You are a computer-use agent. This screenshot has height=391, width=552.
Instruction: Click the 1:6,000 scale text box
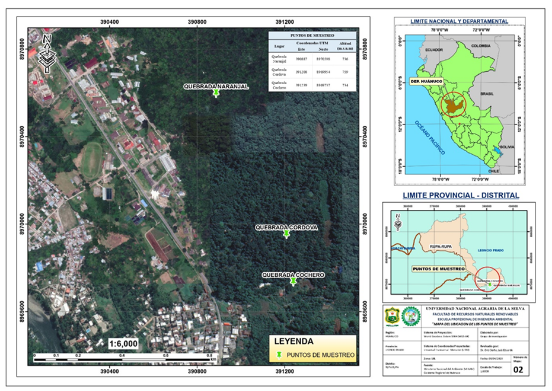(123, 343)
